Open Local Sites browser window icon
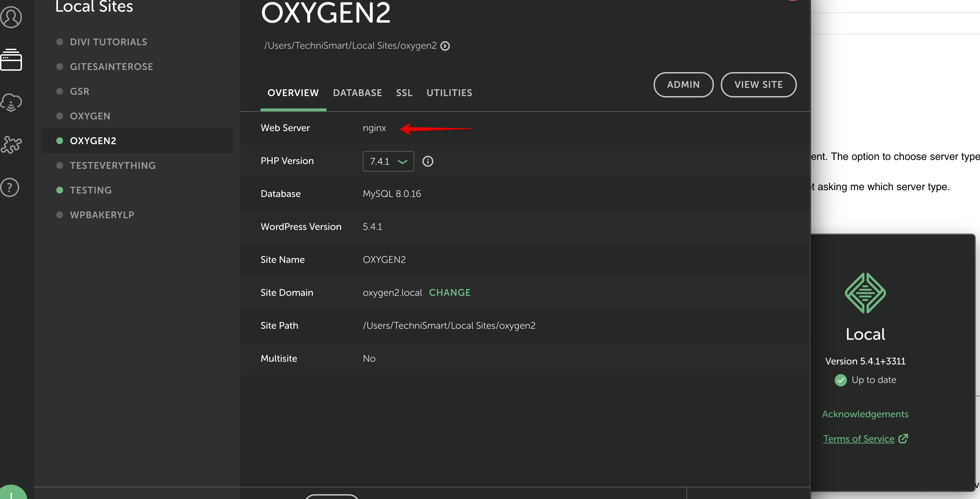980x499 pixels. pyautogui.click(x=11, y=60)
